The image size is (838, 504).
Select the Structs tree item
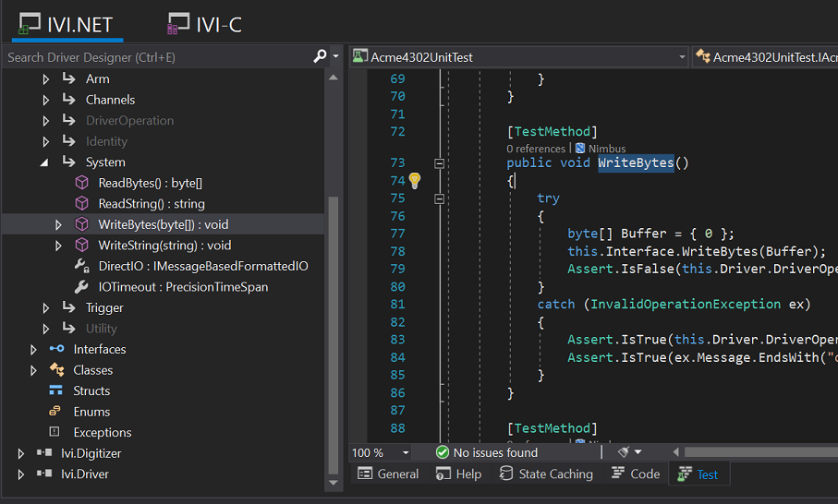coord(91,390)
